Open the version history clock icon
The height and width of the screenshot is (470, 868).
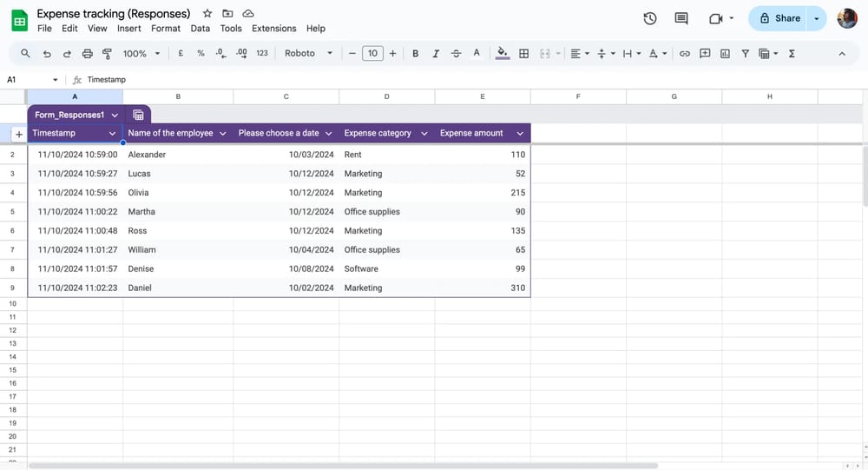pos(649,18)
